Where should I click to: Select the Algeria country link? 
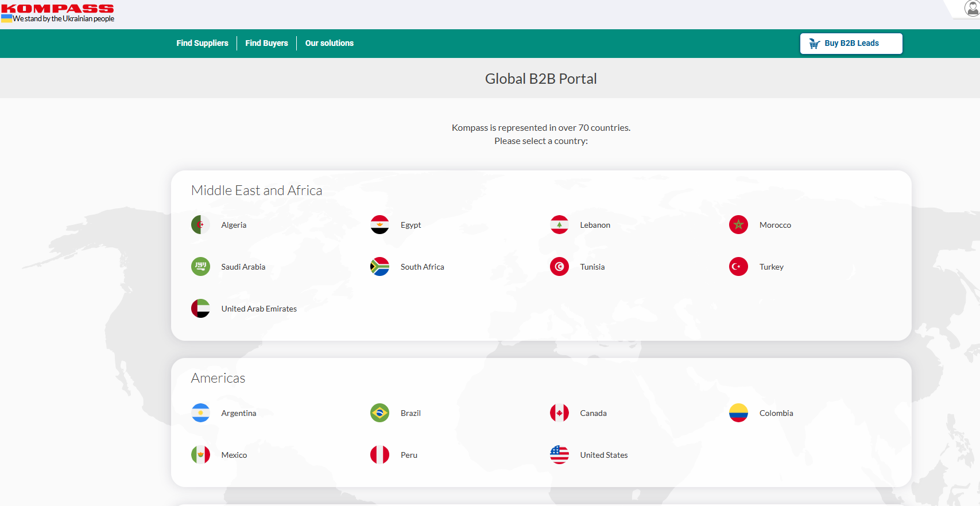tap(234, 225)
